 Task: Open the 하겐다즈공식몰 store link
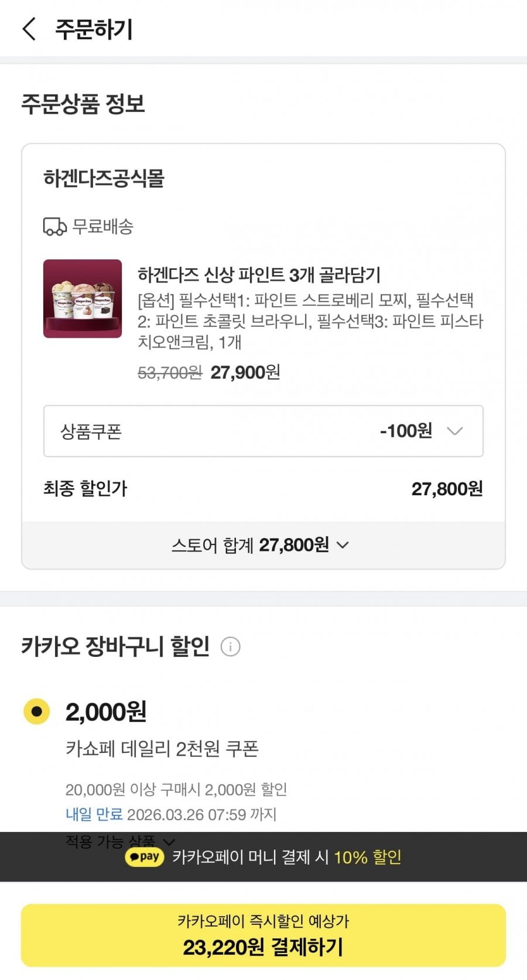pyautogui.click(x=104, y=178)
